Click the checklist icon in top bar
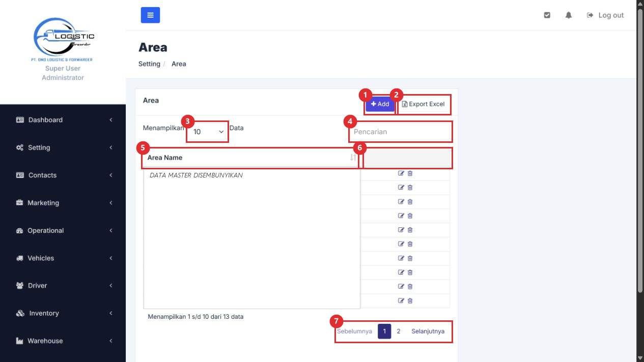This screenshot has height=362, width=644. click(x=547, y=15)
